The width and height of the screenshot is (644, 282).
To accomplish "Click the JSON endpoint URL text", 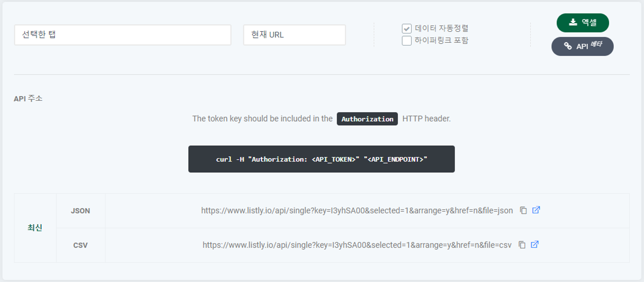I will pos(357,210).
